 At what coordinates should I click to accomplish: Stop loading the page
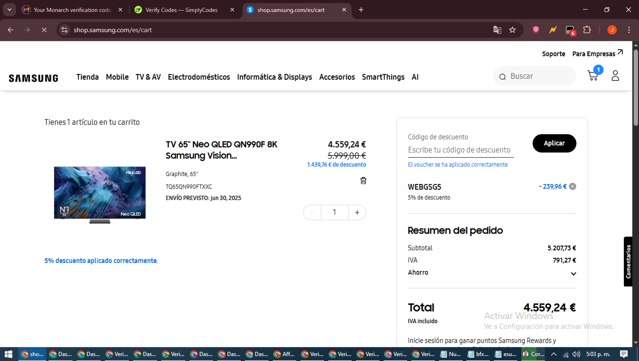pyautogui.click(x=44, y=30)
